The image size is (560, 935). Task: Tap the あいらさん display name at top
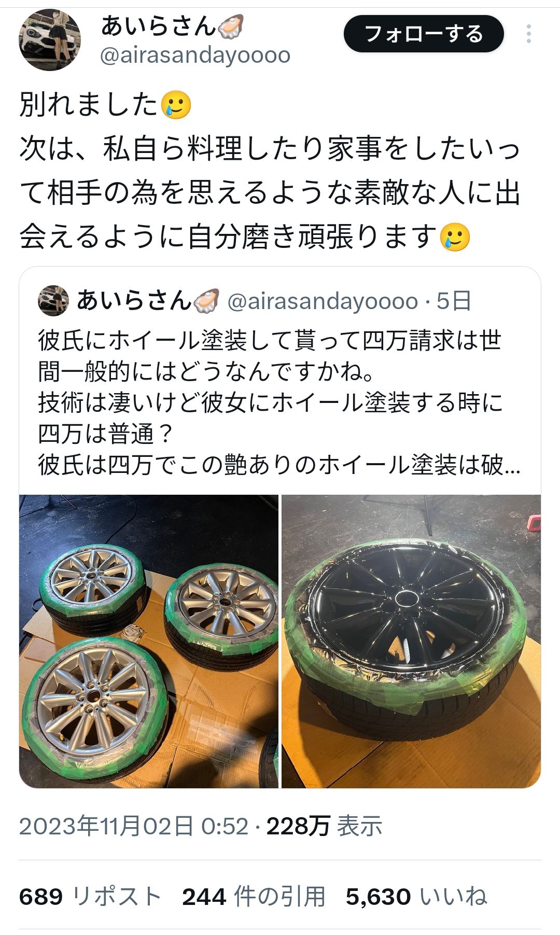158,26
